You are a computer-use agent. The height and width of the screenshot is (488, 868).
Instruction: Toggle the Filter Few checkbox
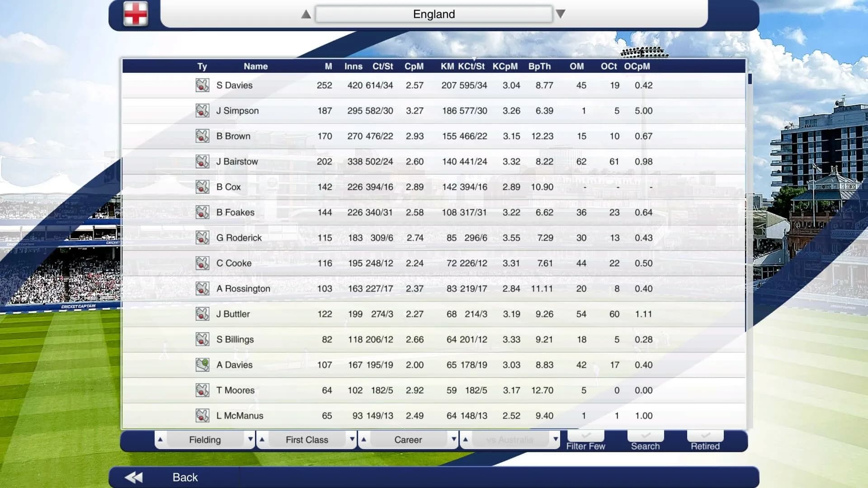[585, 436]
